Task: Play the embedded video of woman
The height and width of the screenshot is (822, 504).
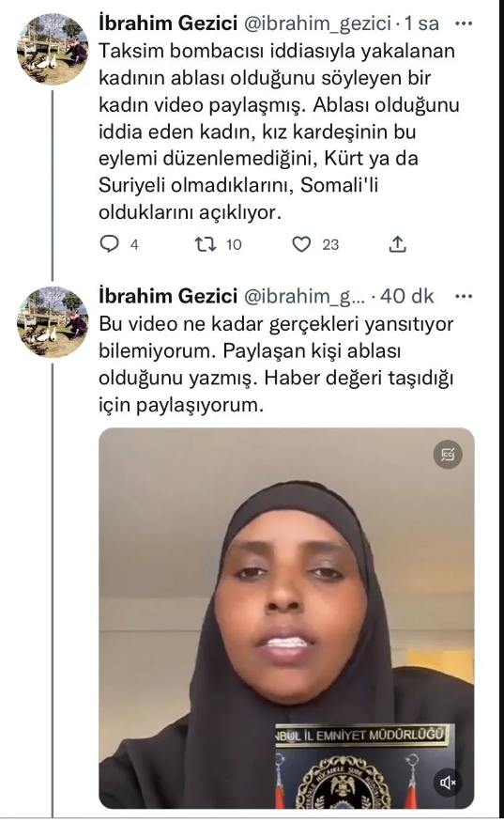Action: pos(286,618)
